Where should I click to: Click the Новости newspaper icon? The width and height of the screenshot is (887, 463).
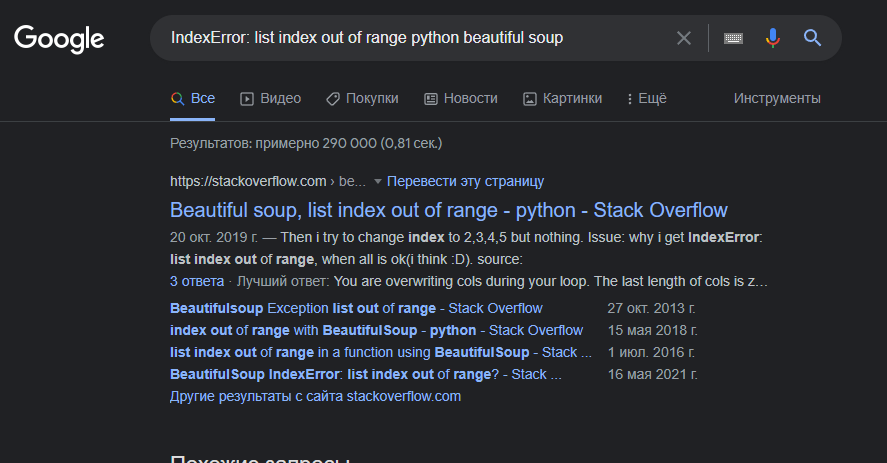tap(431, 98)
